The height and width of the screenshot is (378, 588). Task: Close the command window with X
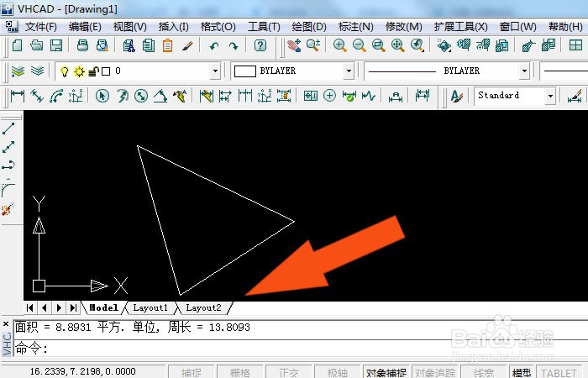[x=6, y=324]
